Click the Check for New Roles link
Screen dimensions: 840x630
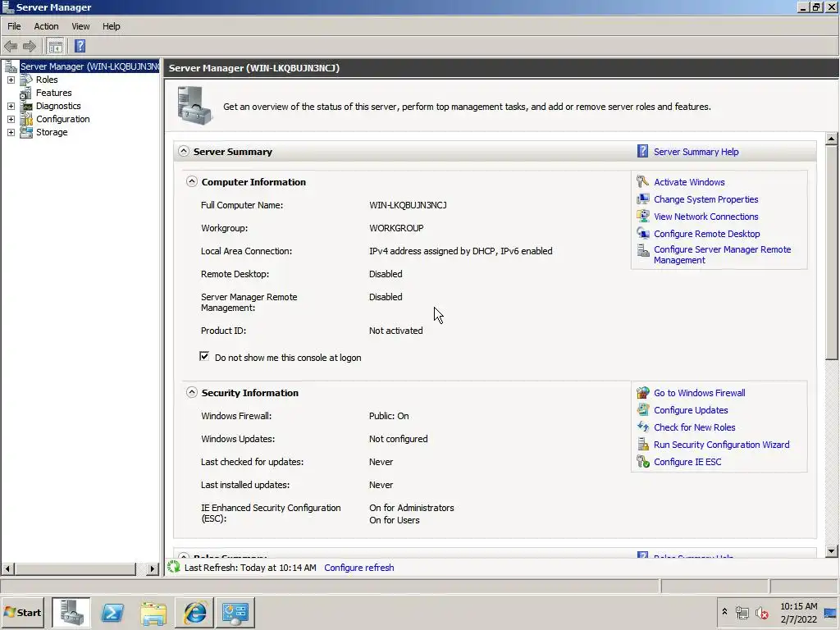point(694,427)
